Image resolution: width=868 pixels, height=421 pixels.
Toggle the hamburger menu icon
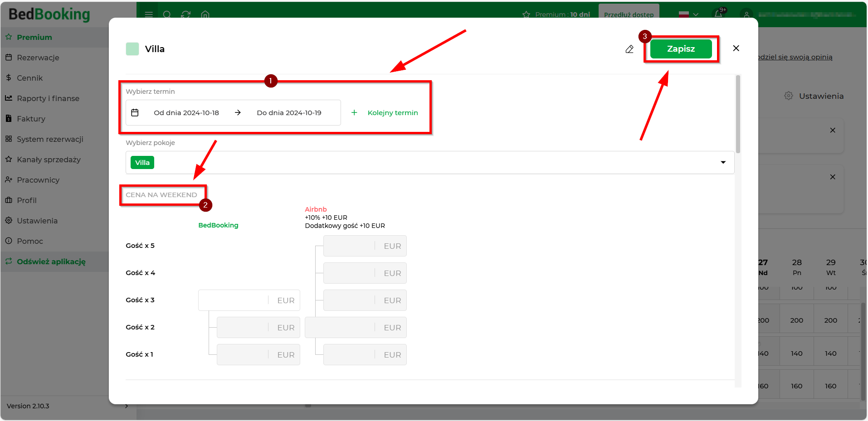point(149,15)
